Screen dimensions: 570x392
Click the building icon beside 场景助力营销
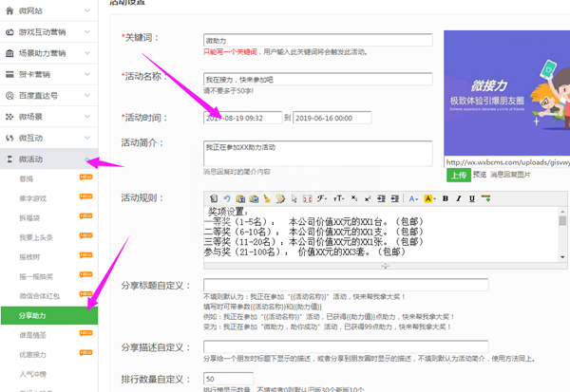coord(9,53)
